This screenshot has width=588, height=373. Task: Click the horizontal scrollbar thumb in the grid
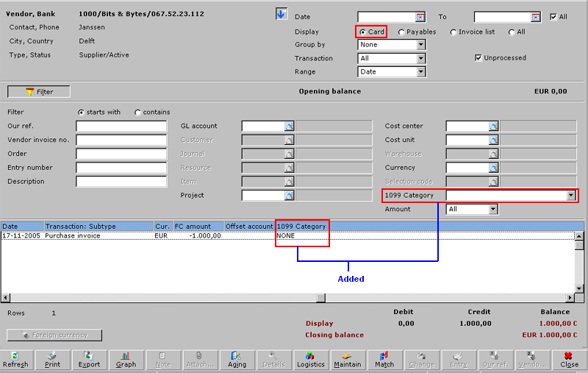[x=321, y=298]
